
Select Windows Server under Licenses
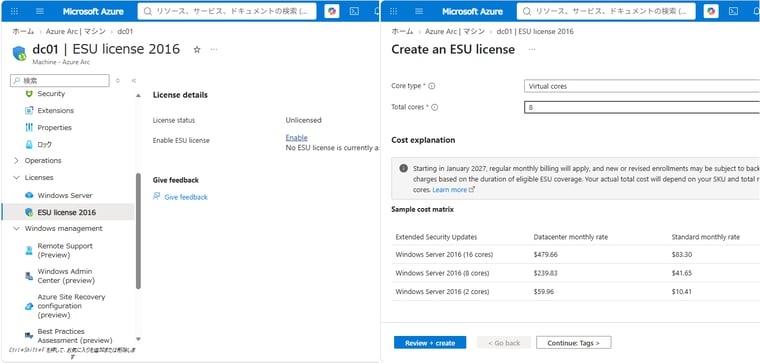[x=65, y=195]
